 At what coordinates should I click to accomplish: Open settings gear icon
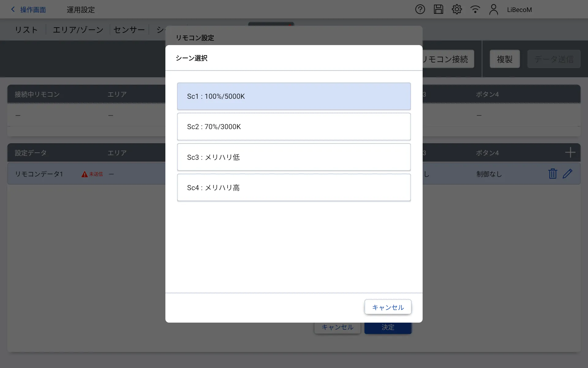pyautogui.click(x=457, y=10)
